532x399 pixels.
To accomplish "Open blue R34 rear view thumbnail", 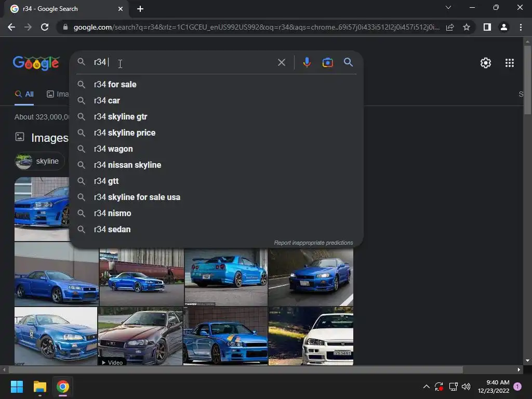I will pyautogui.click(x=225, y=277).
